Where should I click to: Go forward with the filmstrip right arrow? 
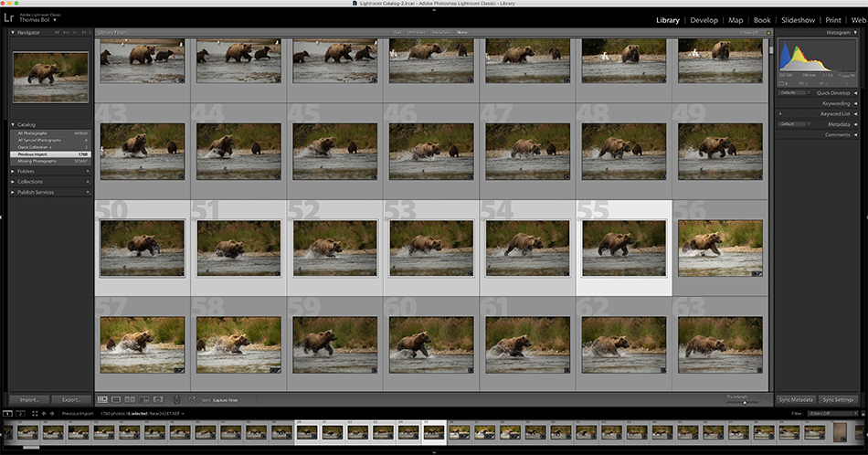pyautogui.click(x=52, y=414)
